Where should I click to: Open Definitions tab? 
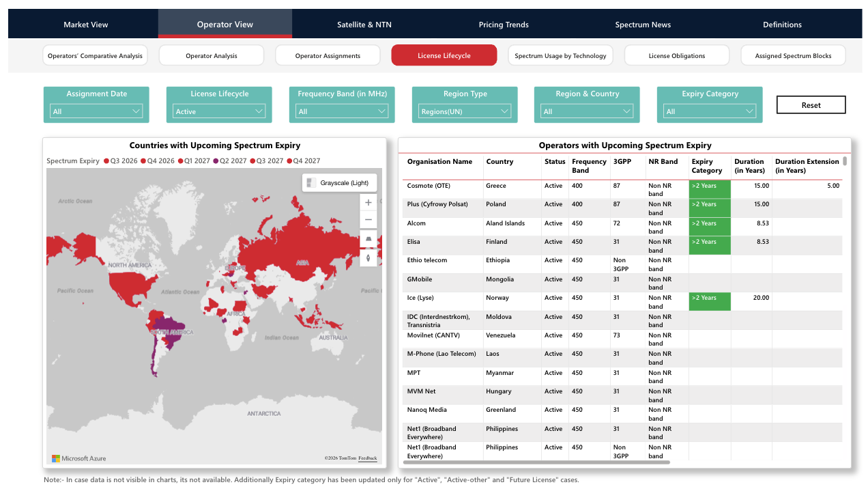point(782,25)
